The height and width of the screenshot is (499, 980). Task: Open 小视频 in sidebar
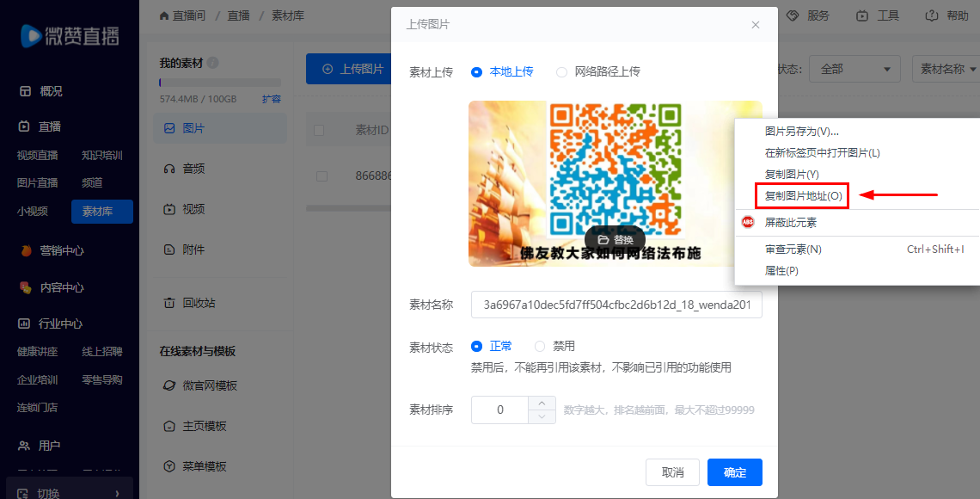pyautogui.click(x=32, y=212)
